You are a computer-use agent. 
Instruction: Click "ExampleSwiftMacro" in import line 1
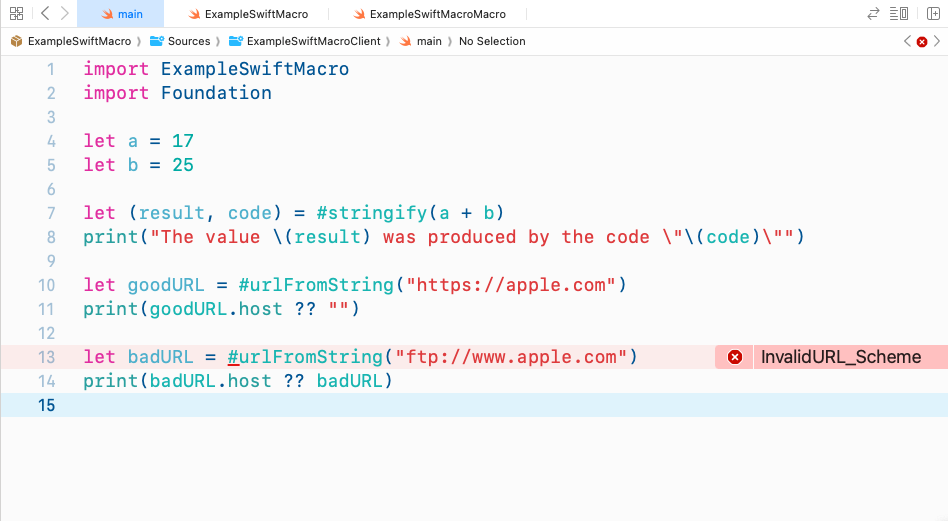255,69
